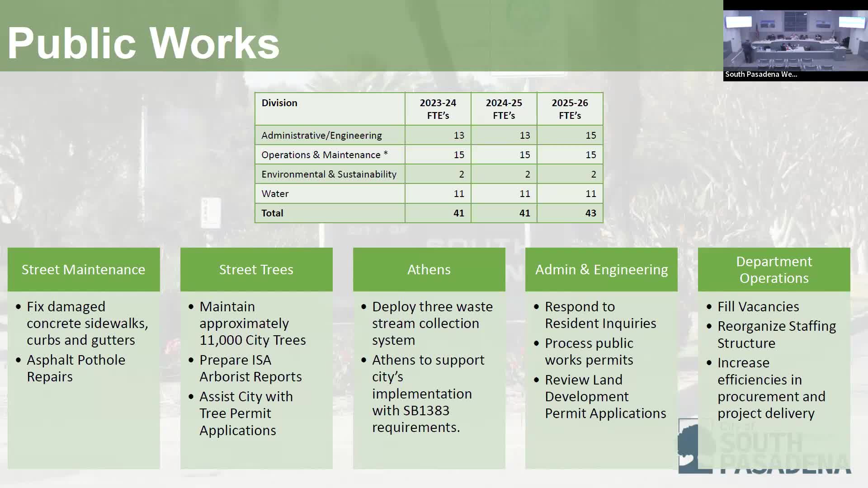Click the South Pasadena participant name label
Screen dimensions: 868x488
click(761, 75)
